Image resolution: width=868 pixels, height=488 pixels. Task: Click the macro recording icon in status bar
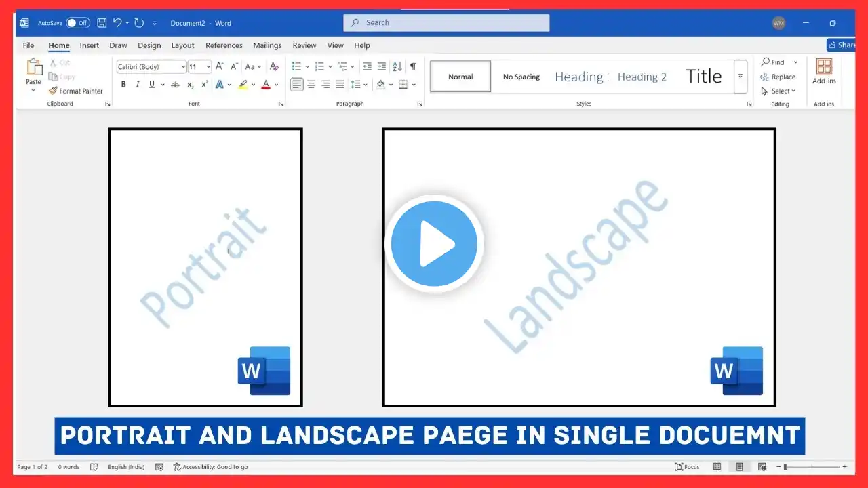coord(159,467)
